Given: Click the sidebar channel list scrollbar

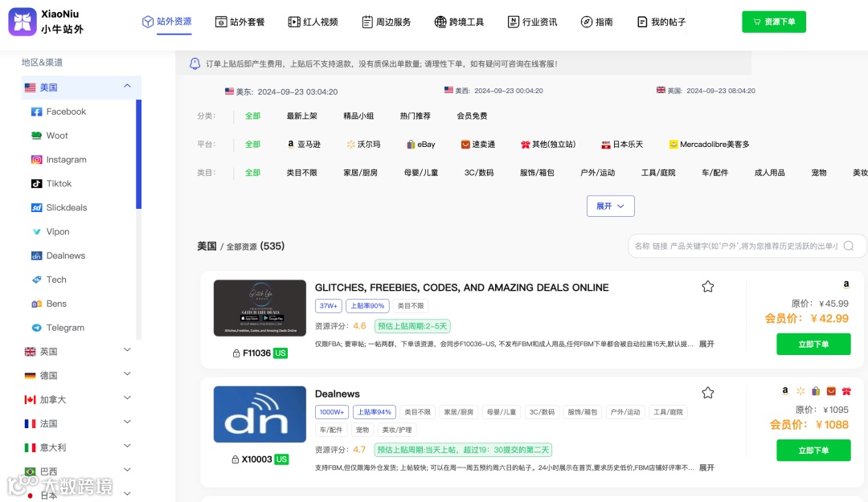Looking at the screenshot, I should 138,154.
